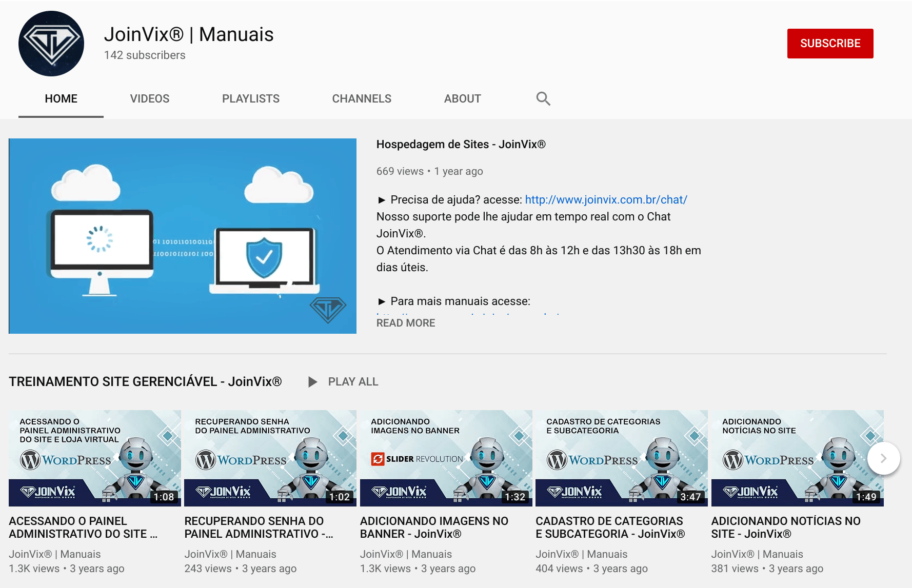Open the Playlists tab
This screenshot has width=912, height=588.
(x=251, y=98)
